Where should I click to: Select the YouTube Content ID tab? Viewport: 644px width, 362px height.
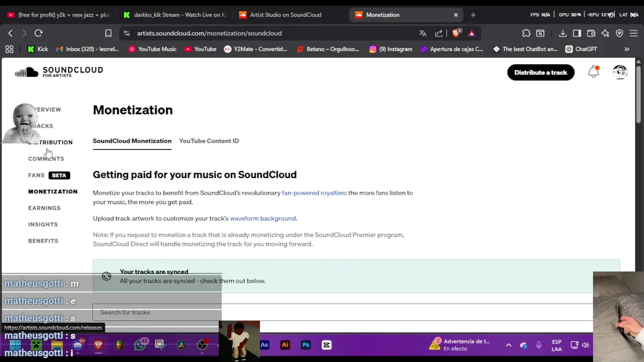pos(209,141)
